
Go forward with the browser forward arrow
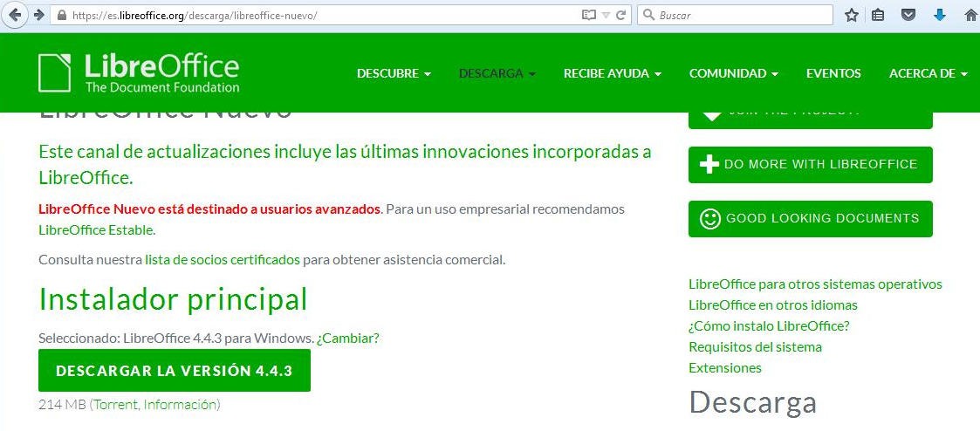pos(38,16)
